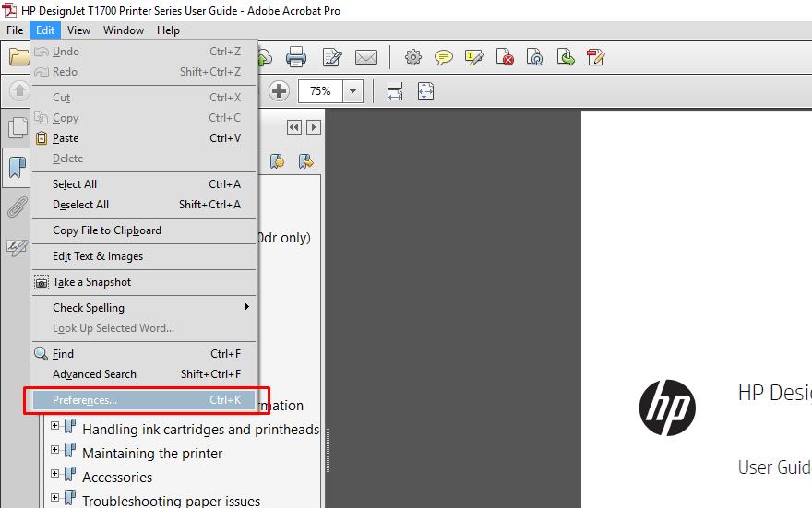Expand Maintaining the printer bookmark

click(x=54, y=450)
